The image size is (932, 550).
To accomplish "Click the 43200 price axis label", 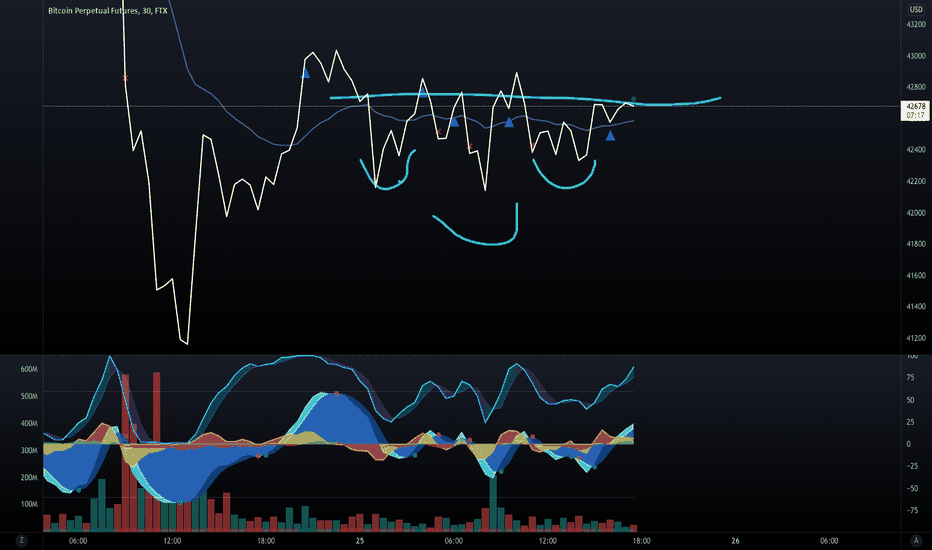I will coord(915,24).
